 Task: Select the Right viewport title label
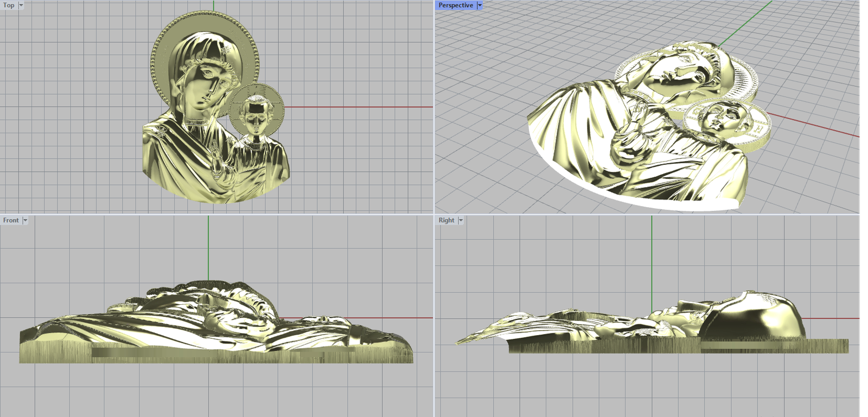point(446,220)
